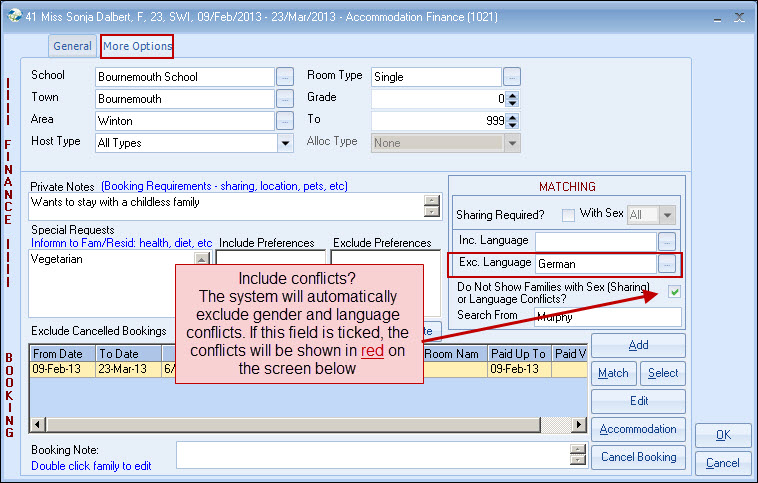758x483 pixels.
Task: Open Exc. Language lookup ellipsis button
Action: [x=667, y=264]
